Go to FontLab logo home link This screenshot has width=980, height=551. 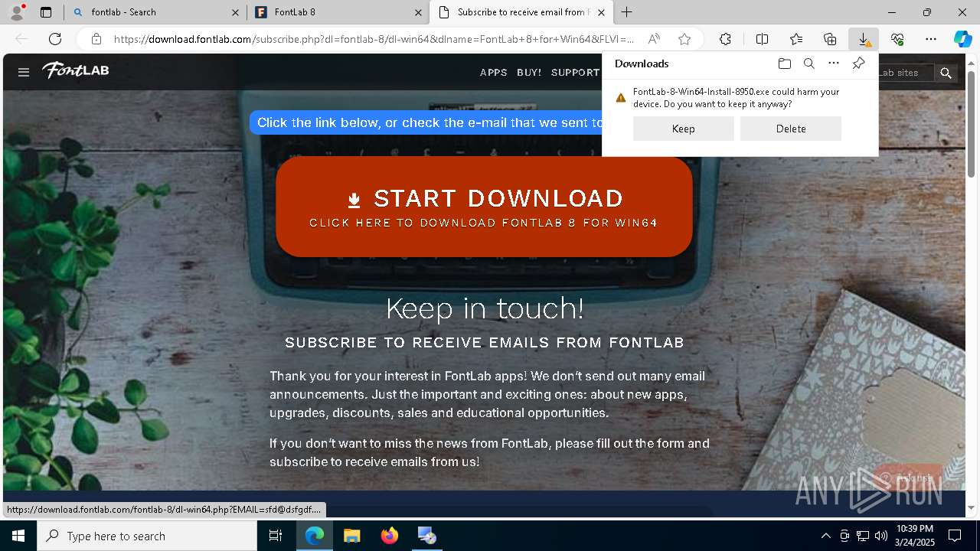[76, 70]
